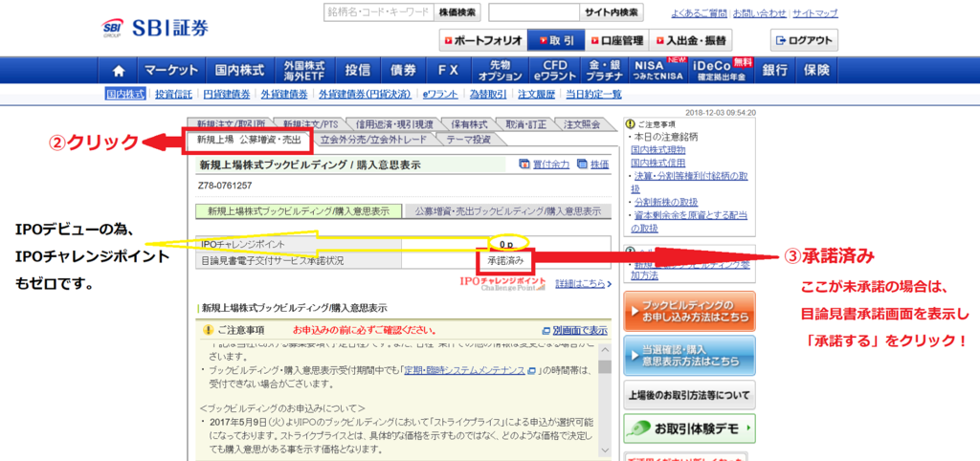
Task: Open 国内株式現物 caution link
Action: pyautogui.click(x=658, y=150)
